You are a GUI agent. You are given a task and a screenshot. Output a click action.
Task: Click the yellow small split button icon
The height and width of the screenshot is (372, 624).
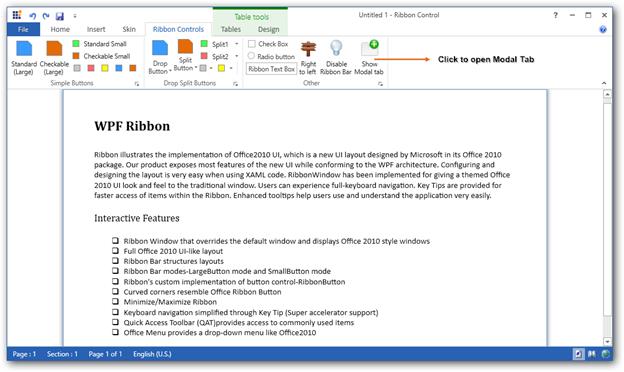(221, 68)
